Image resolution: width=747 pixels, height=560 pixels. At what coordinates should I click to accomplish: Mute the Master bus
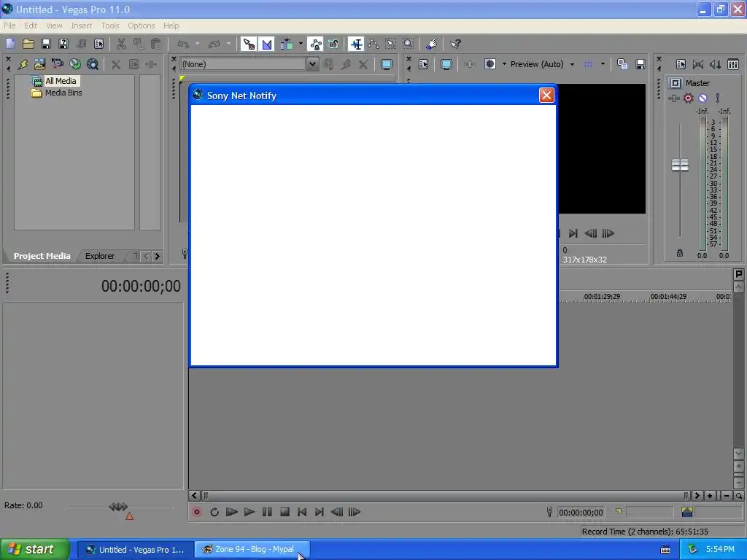703,98
